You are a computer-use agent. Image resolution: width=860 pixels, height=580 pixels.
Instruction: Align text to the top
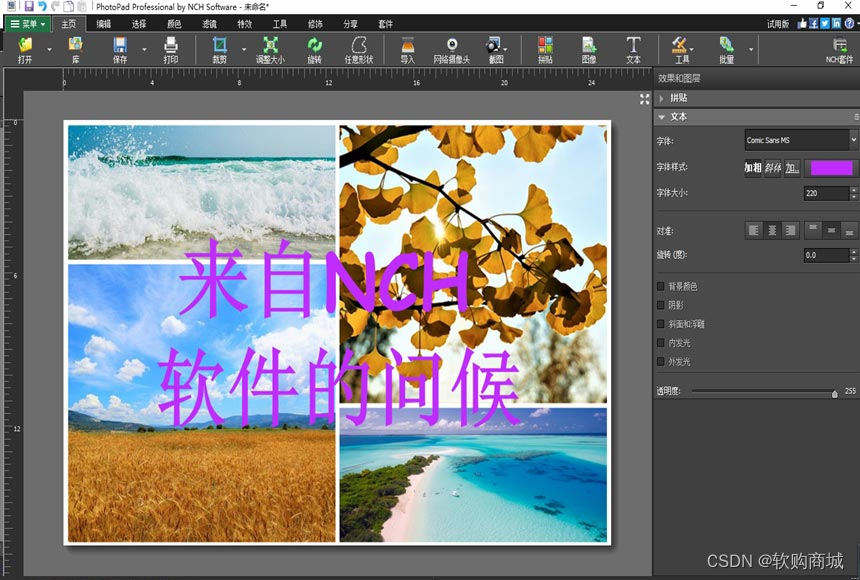(x=813, y=230)
